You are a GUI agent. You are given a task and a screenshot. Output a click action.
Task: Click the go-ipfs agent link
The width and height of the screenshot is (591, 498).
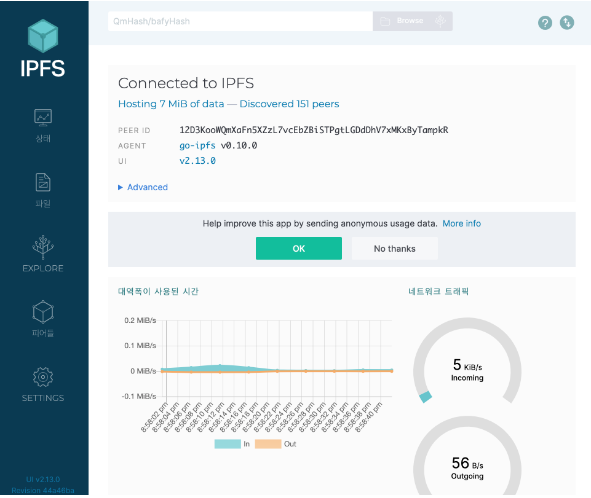pyautogui.click(x=197, y=146)
